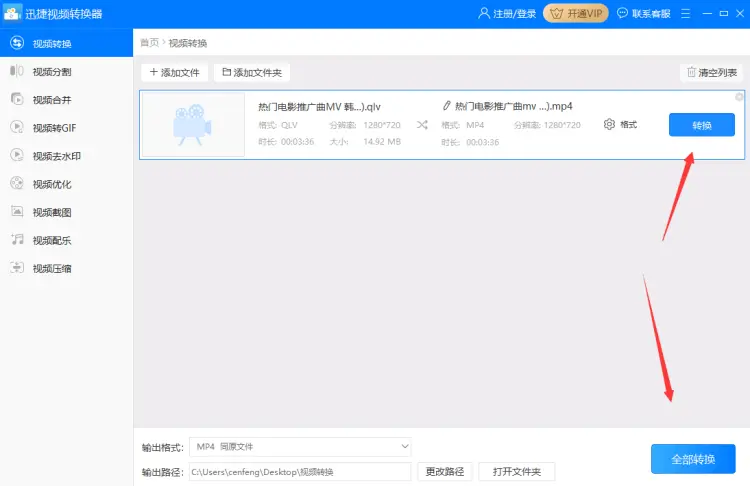Click the 添加文件夹 button
Screen dimensions: 750x486
(x=252, y=72)
